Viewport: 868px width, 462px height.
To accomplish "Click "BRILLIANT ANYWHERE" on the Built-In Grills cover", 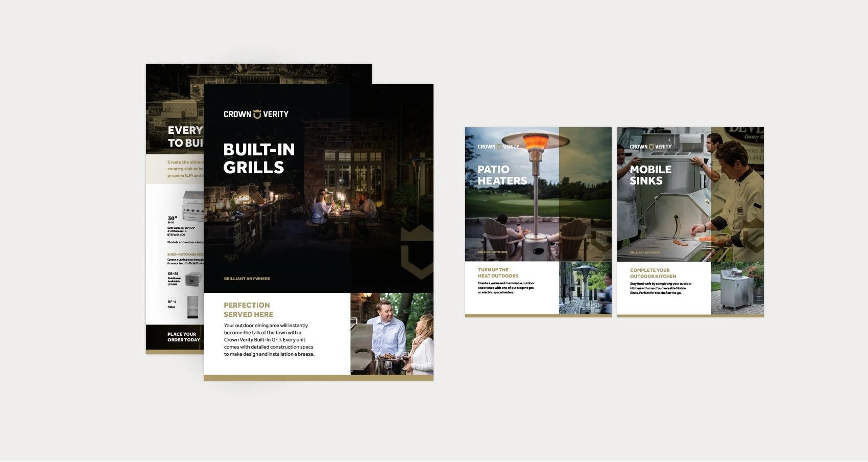I will click(247, 279).
